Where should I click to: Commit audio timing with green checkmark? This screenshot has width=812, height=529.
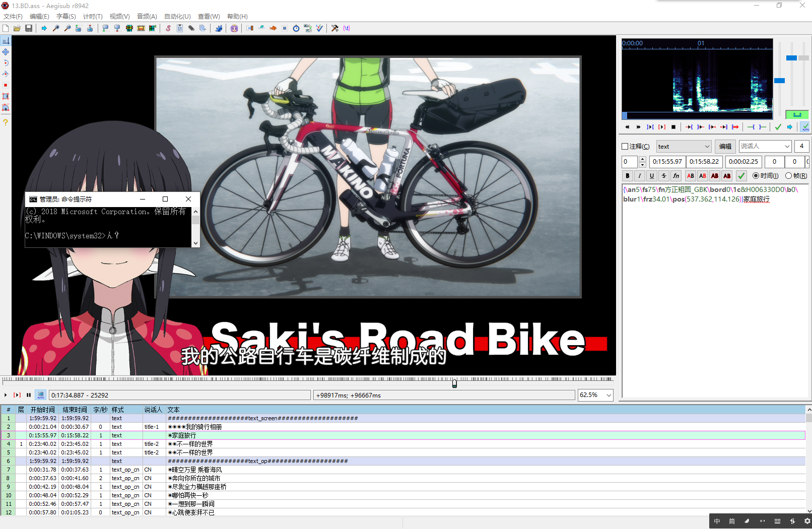tap(778, 127)
